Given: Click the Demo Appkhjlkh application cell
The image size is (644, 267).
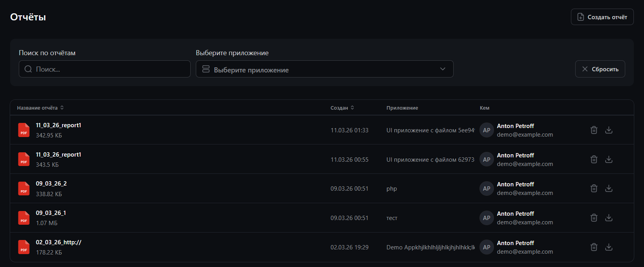Looking at the screenshot, I should coord(431,247).
